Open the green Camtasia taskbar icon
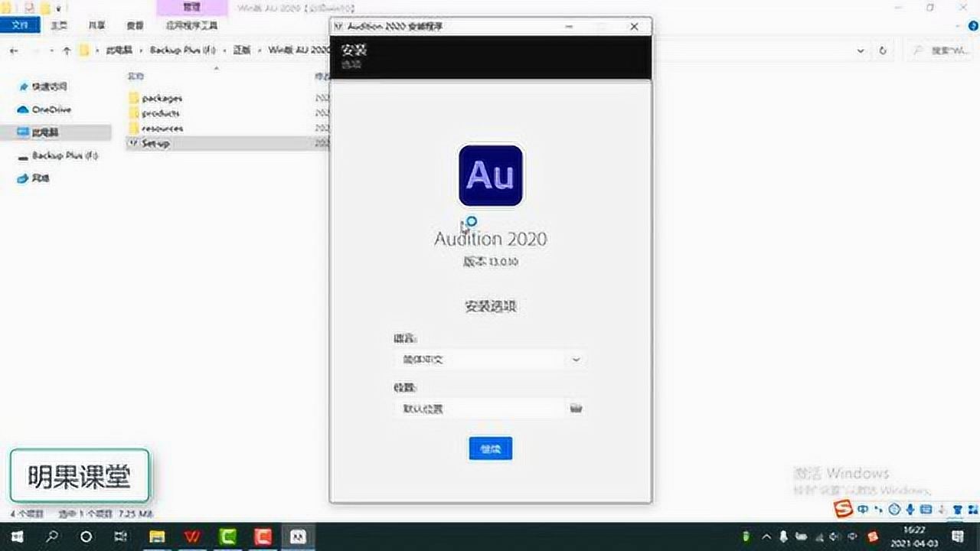The width and height of the screenshot is (980, 551). [x=227, y=536]
